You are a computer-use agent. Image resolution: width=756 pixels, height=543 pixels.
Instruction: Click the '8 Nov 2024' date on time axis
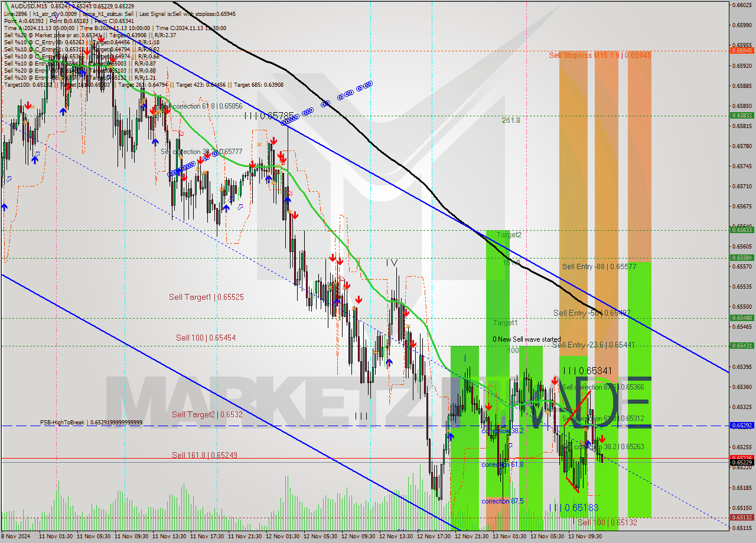point(16,537)
